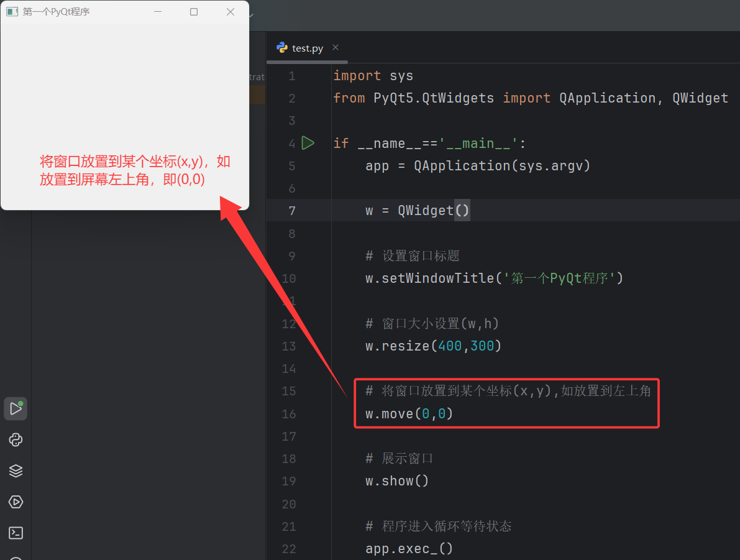
Task: Close the 第一个PyQt程序 window
Action: click(x=231, y=12)
